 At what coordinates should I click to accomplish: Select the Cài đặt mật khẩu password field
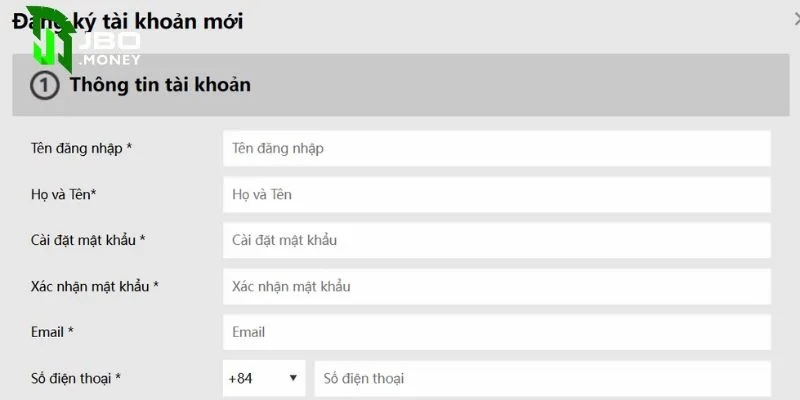tap(496, 240)
